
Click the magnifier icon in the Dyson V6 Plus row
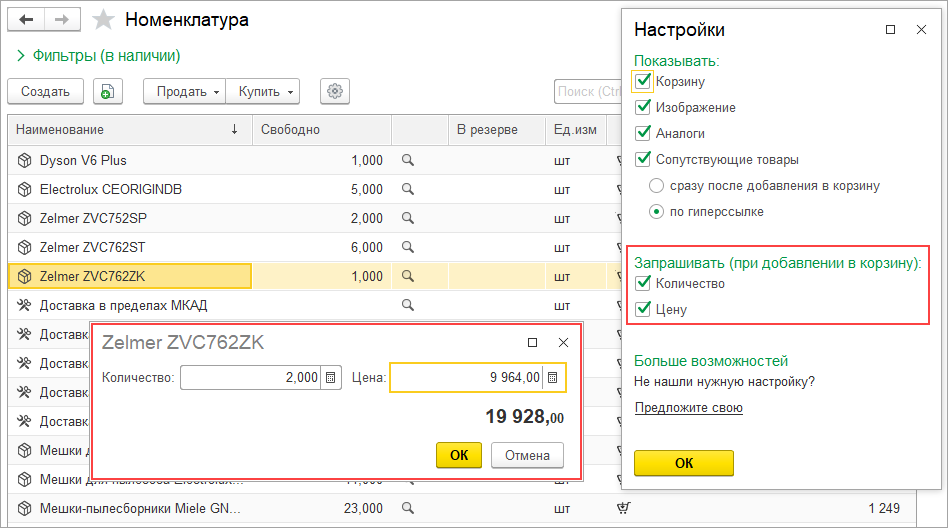[x=407, y=160]
